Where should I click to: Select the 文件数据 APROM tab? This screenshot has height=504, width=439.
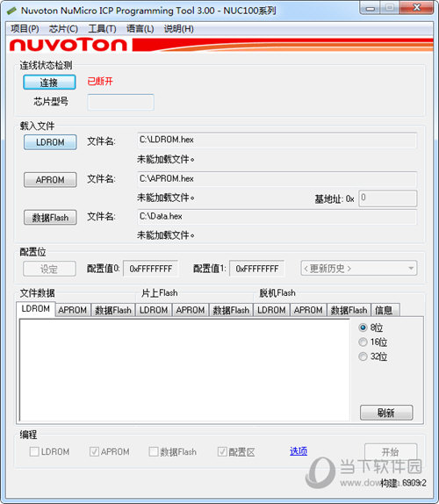coord(73,310)
